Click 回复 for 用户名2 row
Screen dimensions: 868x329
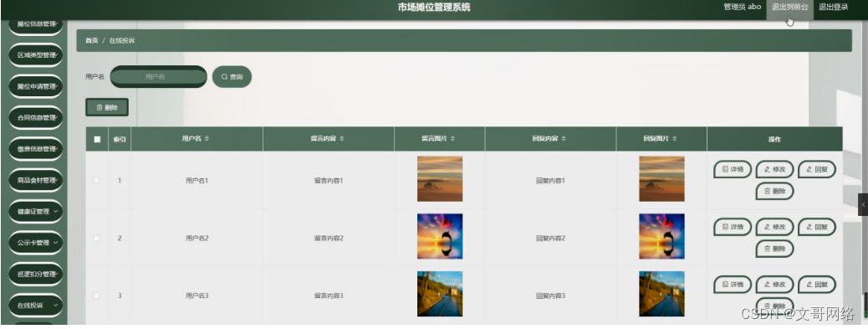[x=816, y=227]
